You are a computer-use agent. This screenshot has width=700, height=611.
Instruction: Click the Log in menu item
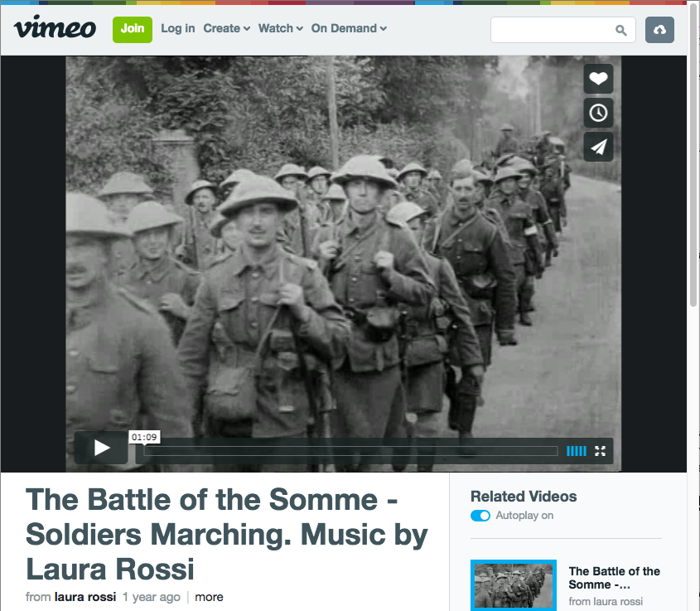pyautogui.click(x=178, y=28)
